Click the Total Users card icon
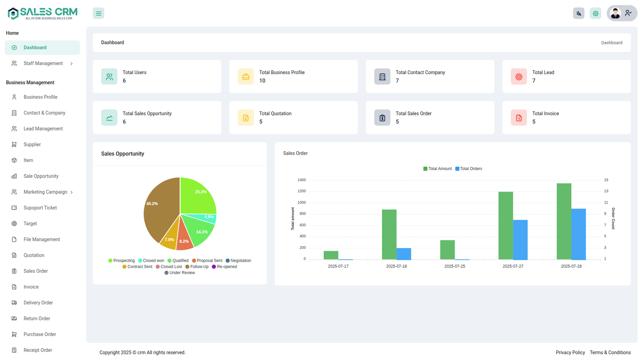 (x=109, y=77)
